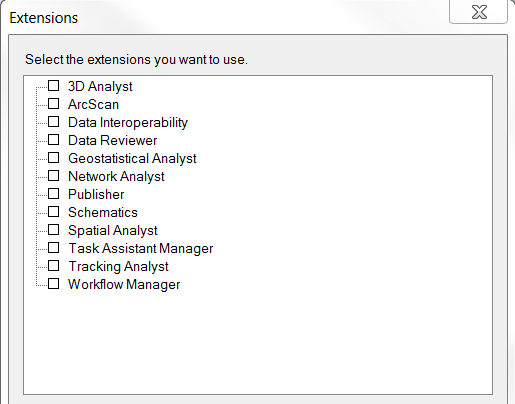The image size is (515, 404).
Task: Highlight the 'Workflow Manager' name in list
Action: tap(124, 285)
